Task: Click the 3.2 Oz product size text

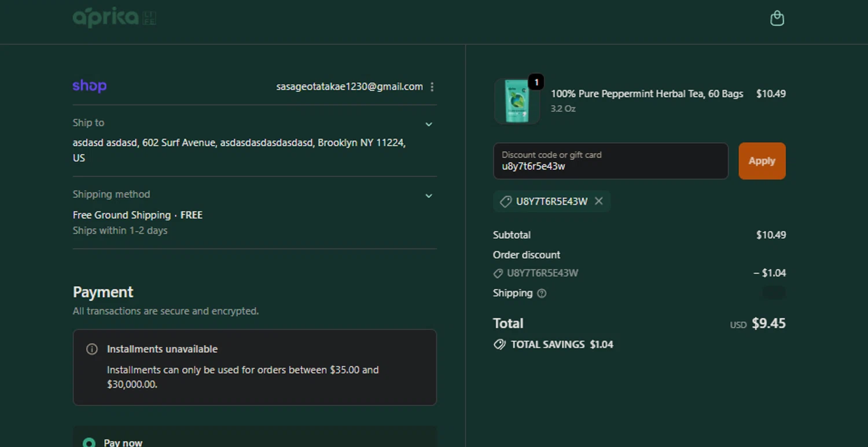Action: tap(563, 109)
